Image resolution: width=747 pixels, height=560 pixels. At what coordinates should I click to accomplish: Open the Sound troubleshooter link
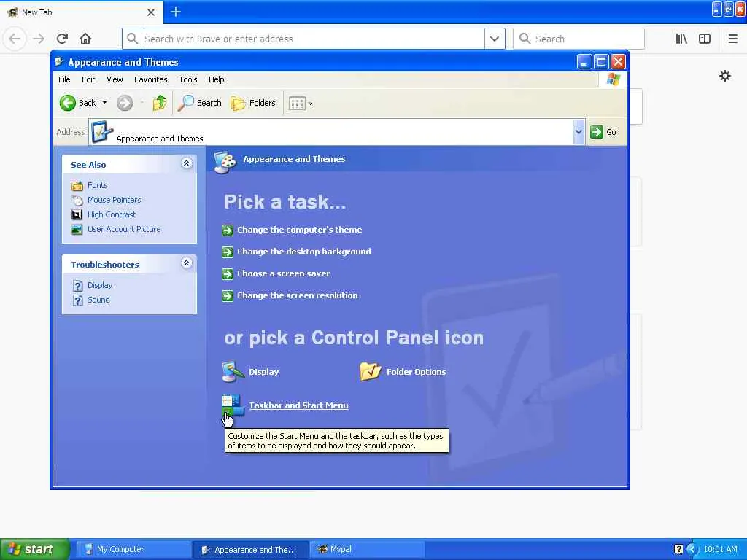tap(98, 300)
